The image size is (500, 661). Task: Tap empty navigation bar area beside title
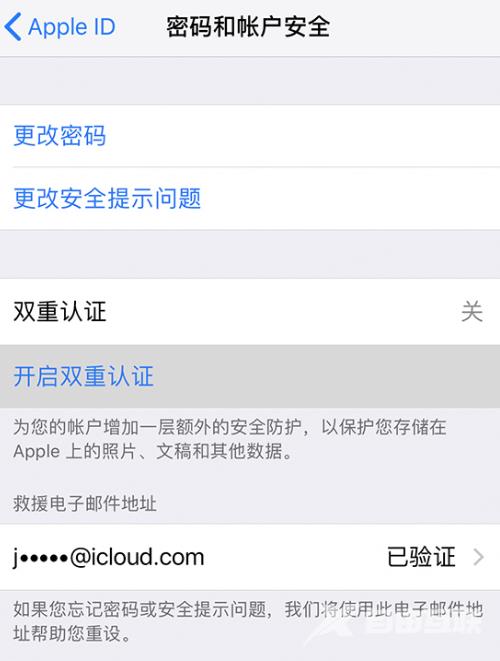coord(415,27)
